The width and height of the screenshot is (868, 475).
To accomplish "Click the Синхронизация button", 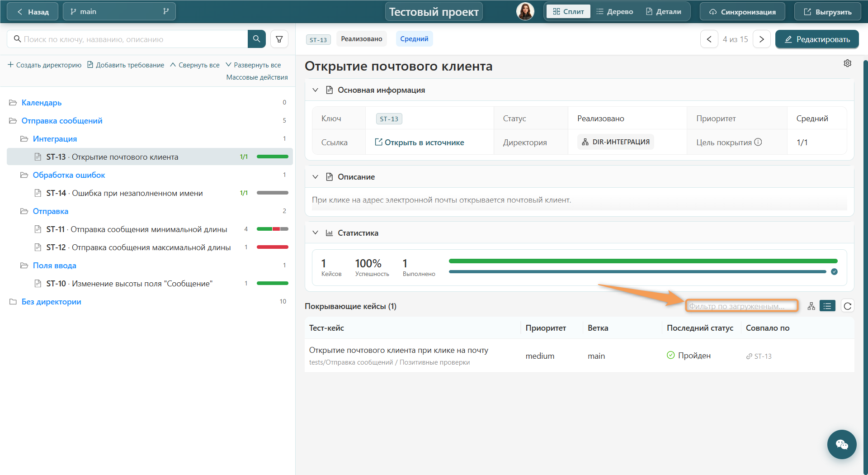I will click(742, 12).
